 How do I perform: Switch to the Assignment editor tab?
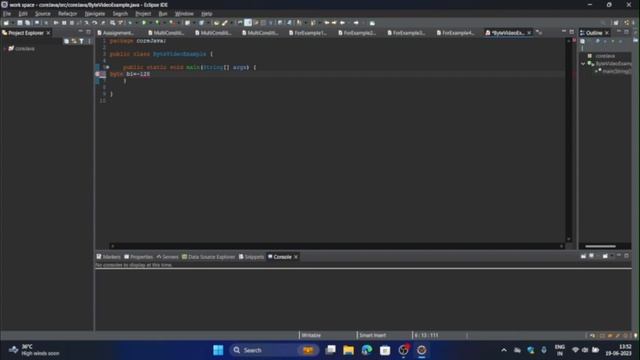click(x=116, y=33)
